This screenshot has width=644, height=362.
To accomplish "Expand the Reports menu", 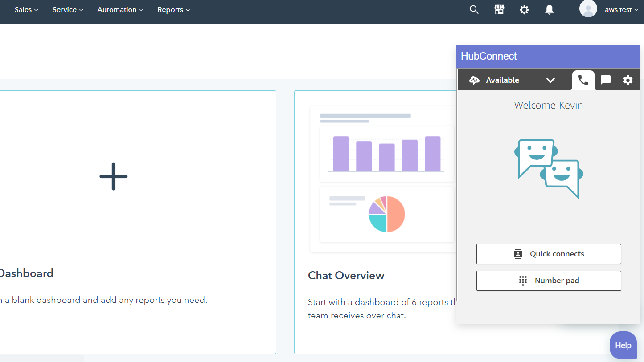I will 173,9.
